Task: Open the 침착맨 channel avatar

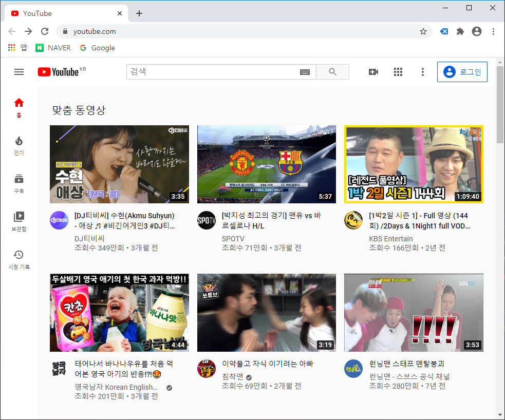Action: pos(206,369)
